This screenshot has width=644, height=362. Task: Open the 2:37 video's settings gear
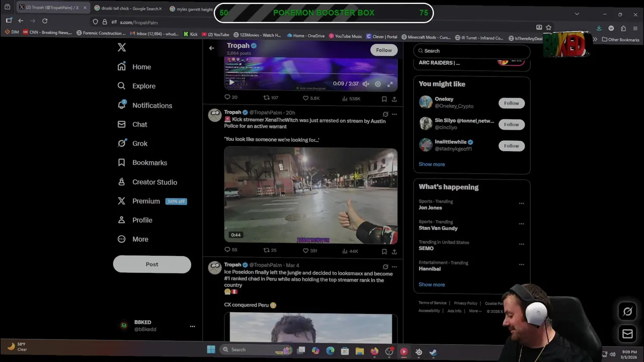[x=378, y=84]
